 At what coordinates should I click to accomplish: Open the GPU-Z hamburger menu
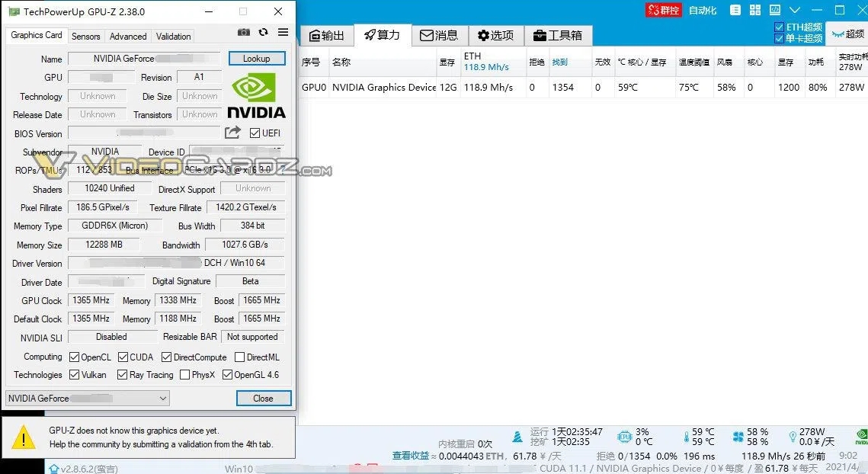click(283, 33)
